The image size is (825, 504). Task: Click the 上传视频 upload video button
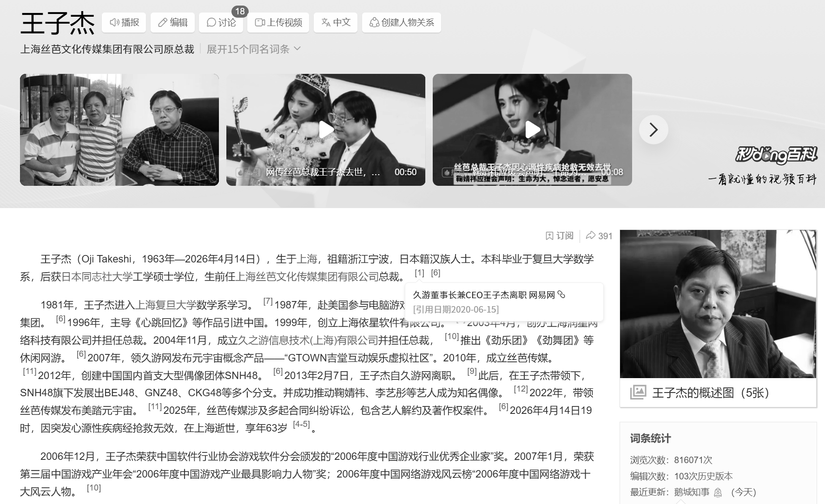[x=278, y=22]
